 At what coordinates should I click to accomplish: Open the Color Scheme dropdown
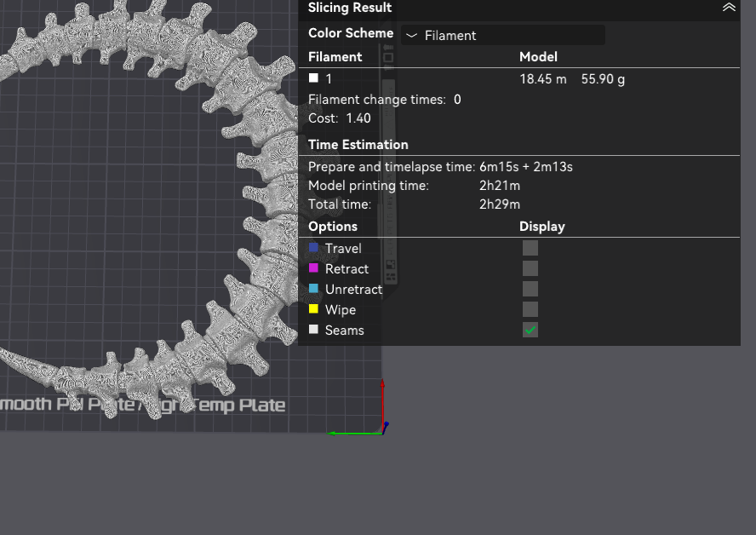point(502,35)
